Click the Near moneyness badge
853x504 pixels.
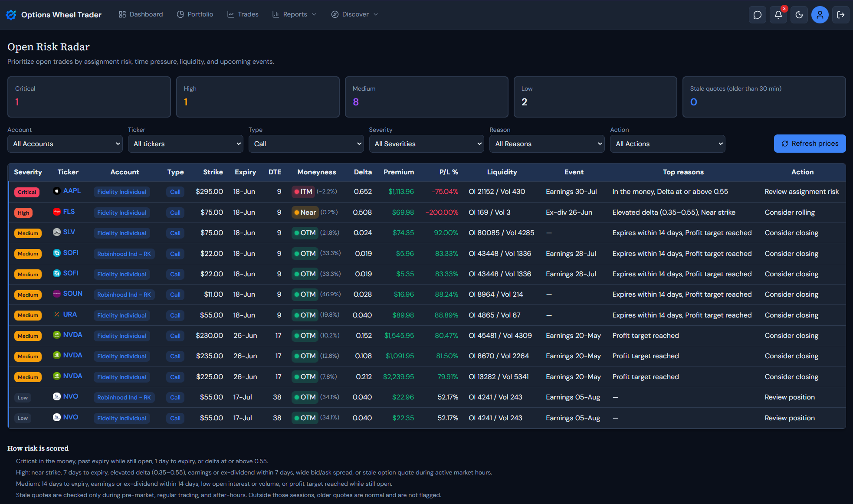coord(305,213)
